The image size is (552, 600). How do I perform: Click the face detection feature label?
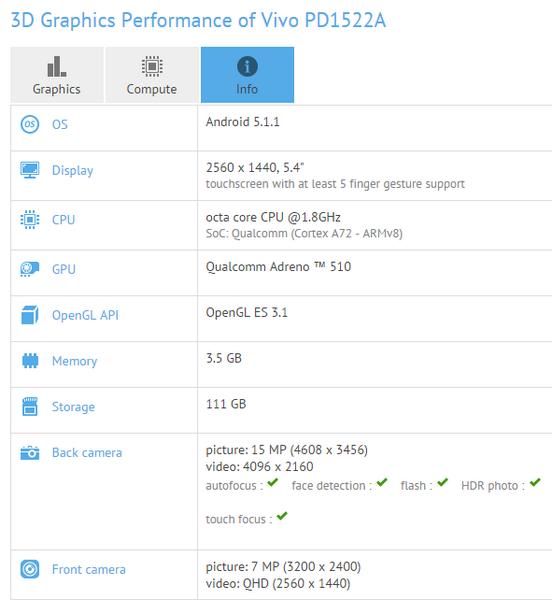click(x=332, y=486)
